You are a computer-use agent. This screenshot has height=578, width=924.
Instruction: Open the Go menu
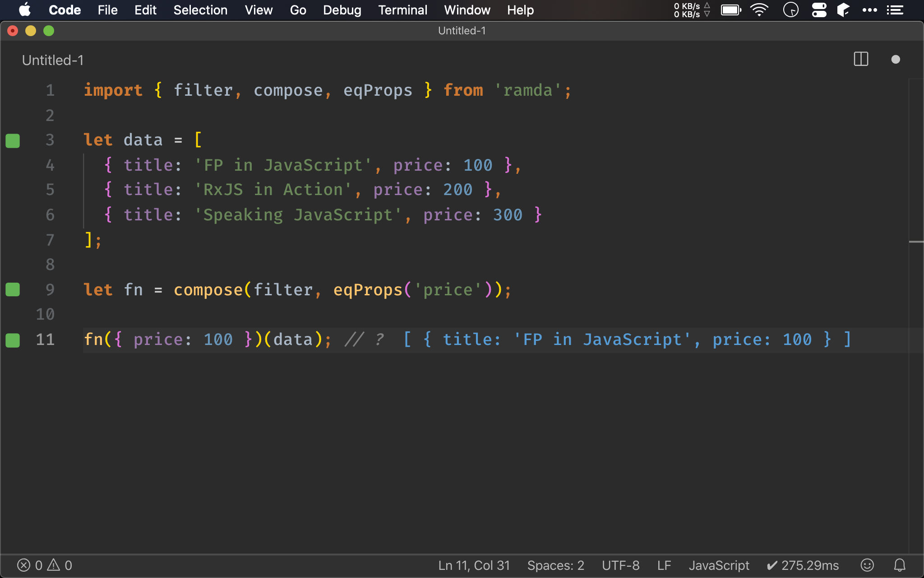[x=298, y=10]
